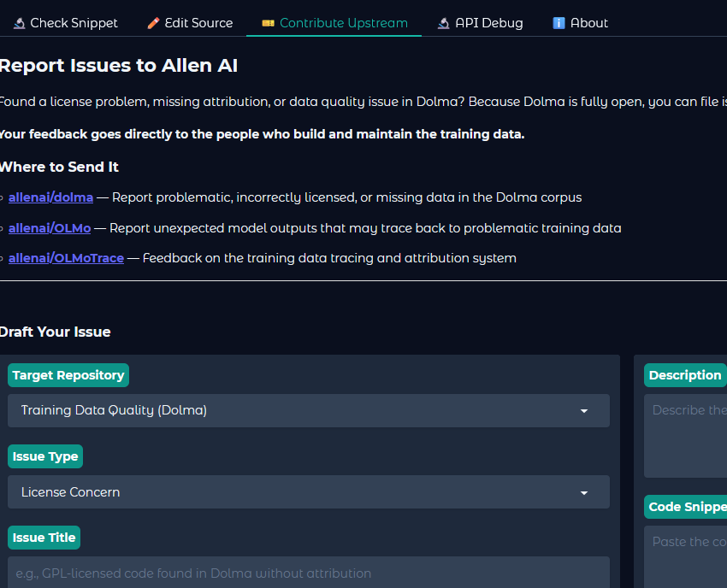
Task: Open the API Debug tab
Action: click(x=480, y=22)
